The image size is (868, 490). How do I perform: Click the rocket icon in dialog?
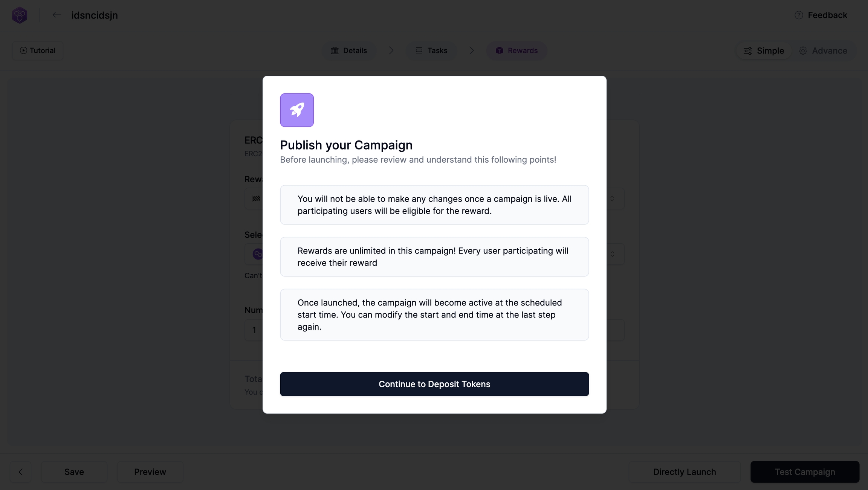[297, 110]
